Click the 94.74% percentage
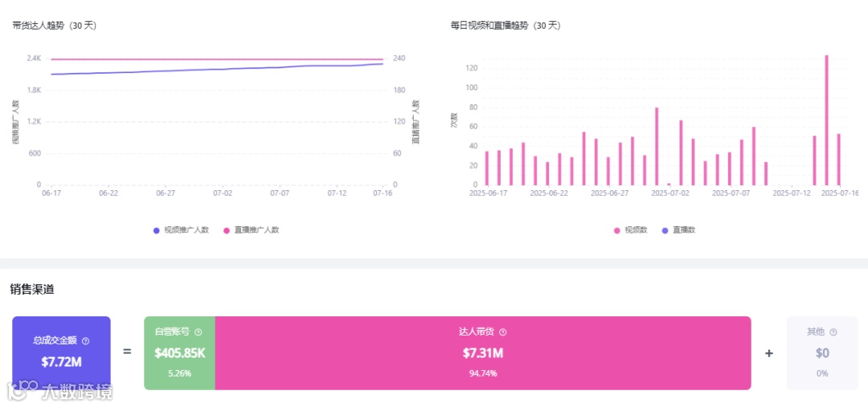The width and height of the screenshot is (868, 407). coord(483,373)
